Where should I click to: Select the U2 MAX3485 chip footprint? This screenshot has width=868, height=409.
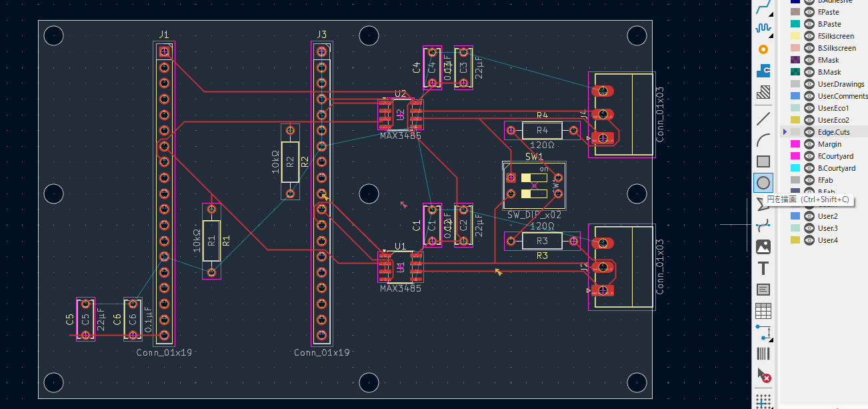[x=401, y=115]
